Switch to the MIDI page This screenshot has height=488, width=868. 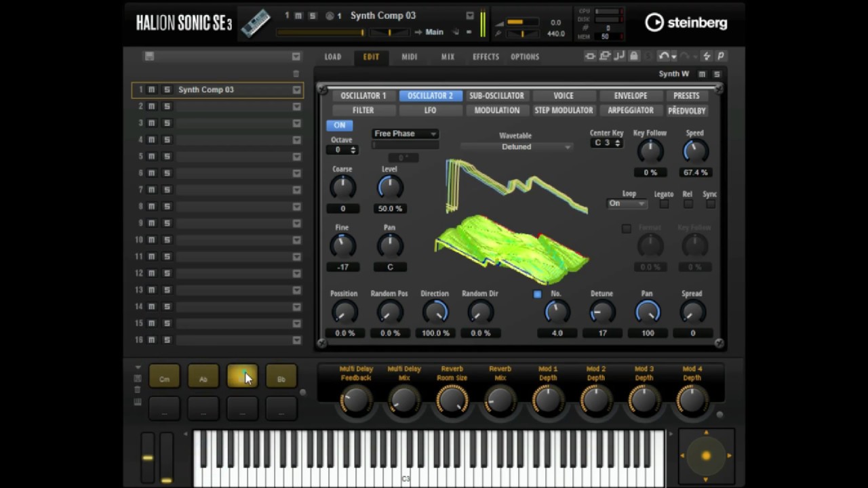(409, 57)
